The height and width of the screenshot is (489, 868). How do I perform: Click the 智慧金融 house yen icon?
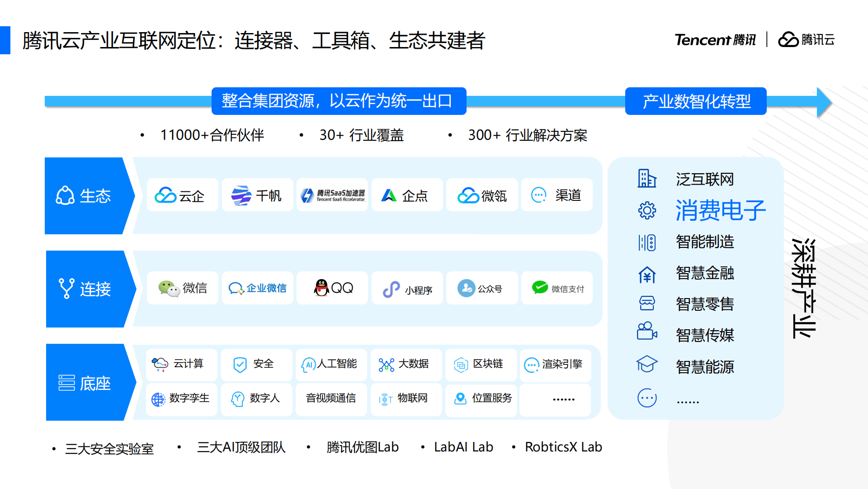647,274
